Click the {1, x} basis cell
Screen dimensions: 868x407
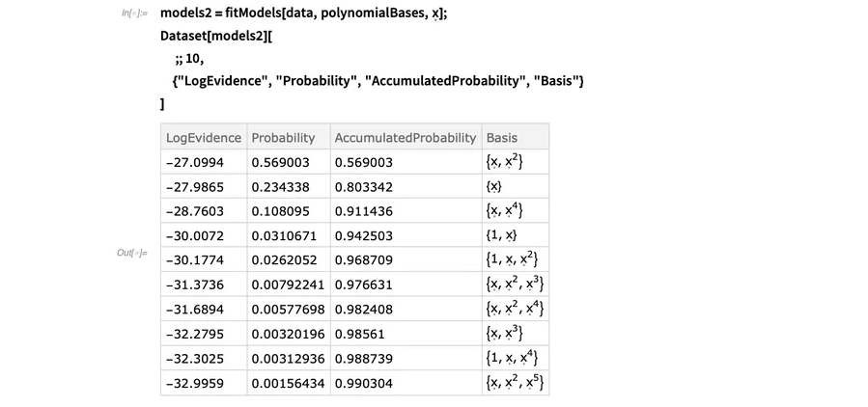pos(516,235)
